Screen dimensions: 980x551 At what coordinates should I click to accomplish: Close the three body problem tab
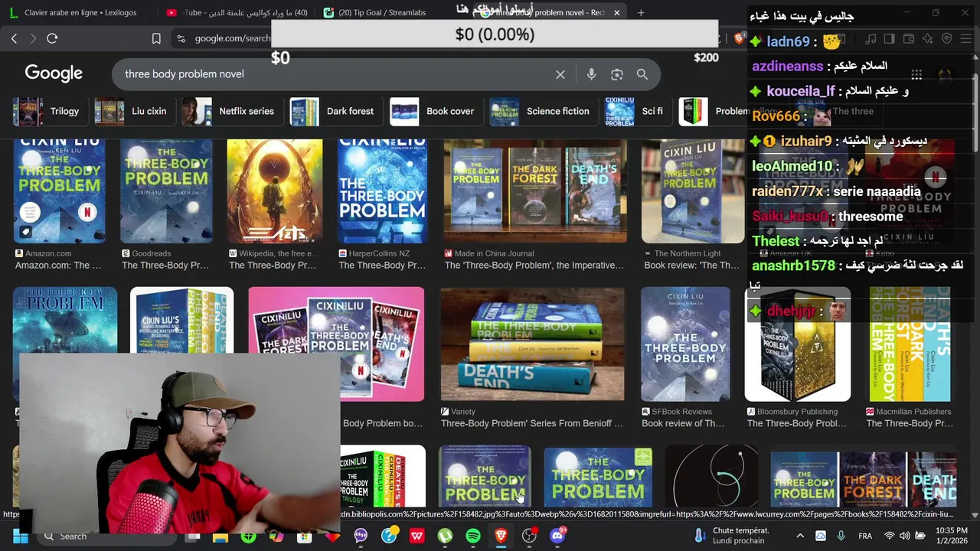[x=616, y=12]
